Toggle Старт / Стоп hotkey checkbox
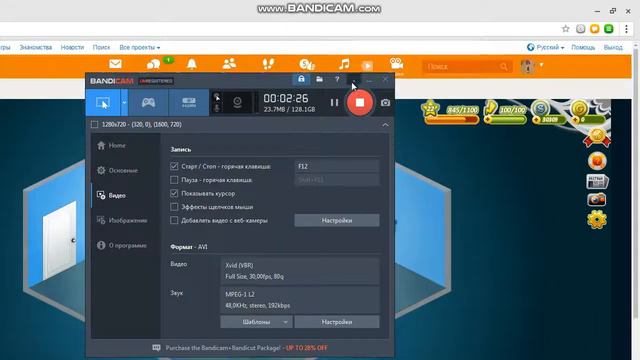 (174, 167)
